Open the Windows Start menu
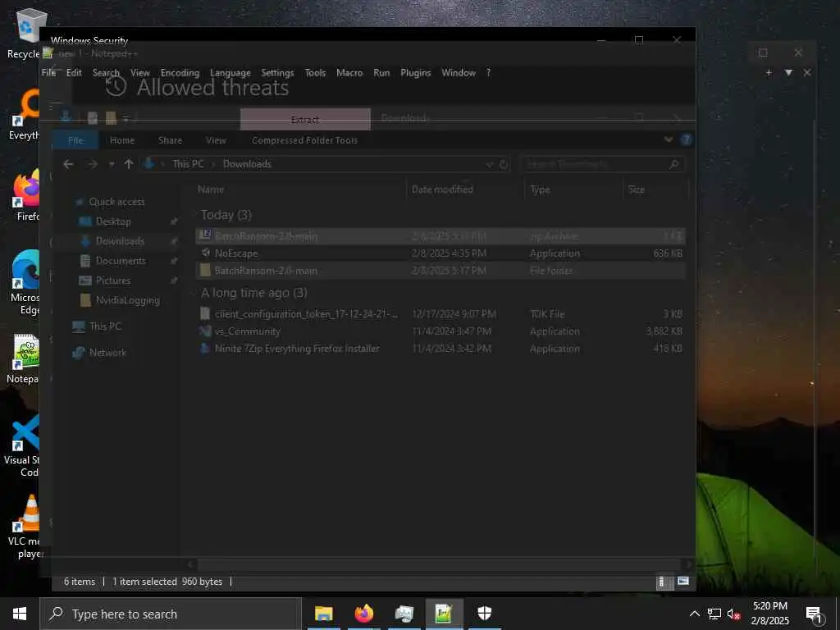Image resolution: width=840 pixels, height=630 pixels. point(20,614)
